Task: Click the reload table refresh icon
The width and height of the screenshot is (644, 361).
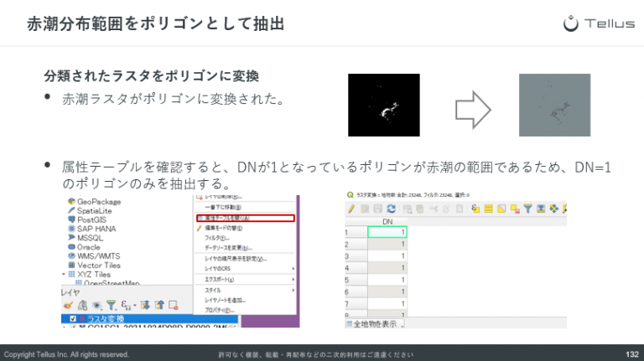Action: [x=391, y=209]
